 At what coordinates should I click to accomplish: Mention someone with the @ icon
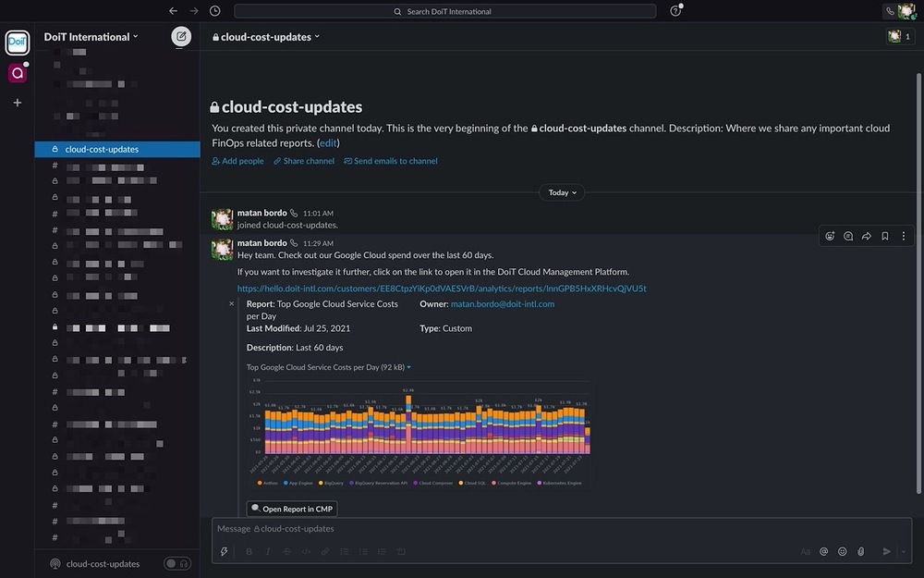click(824, 551)
